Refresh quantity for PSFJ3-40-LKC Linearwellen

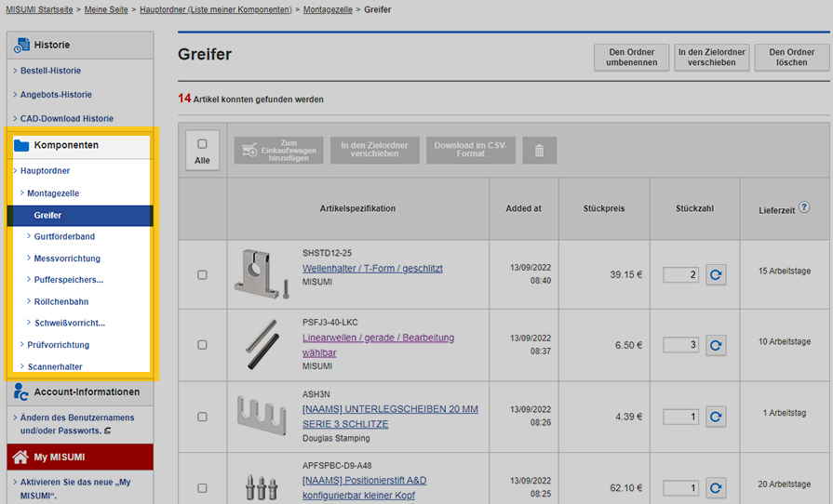pyautogui.click(x=715, y=345)
